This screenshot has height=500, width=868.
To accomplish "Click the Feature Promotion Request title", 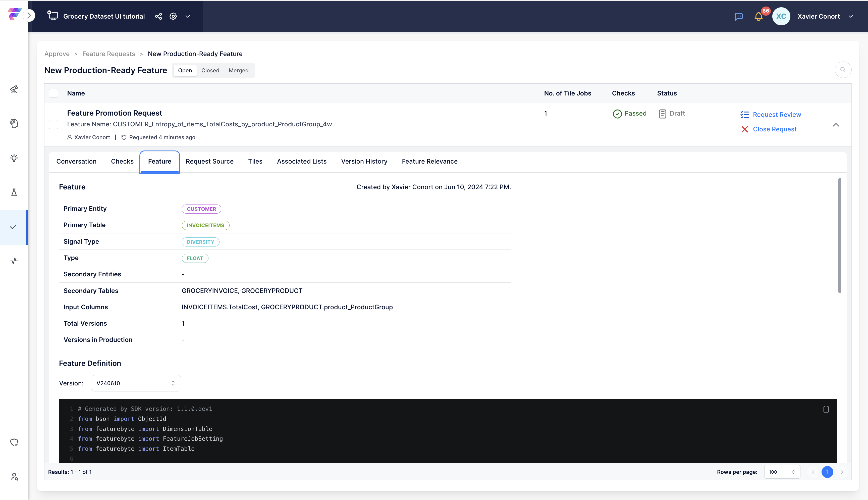I will (115, 113).
